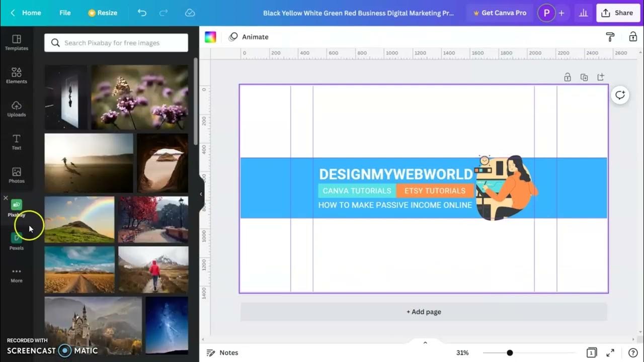Click the Add page button
The width and height of the screenshot is (644, 362).
point(424,312)
